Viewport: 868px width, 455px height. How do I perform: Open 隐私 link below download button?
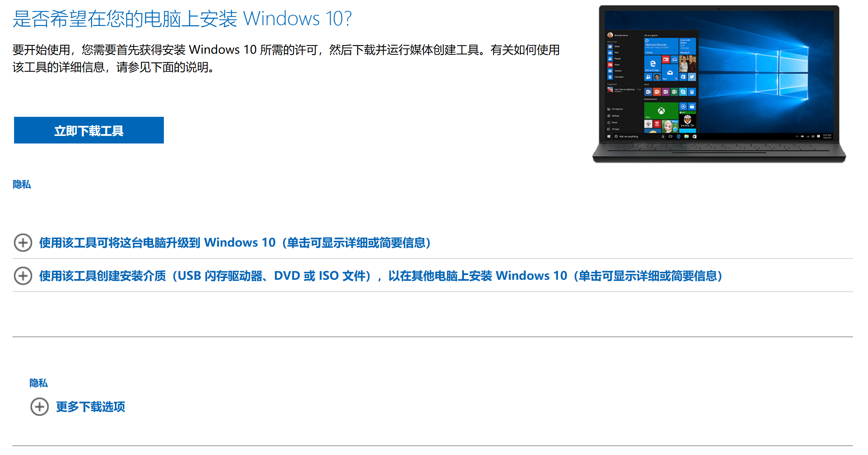[x=22, y=184]
